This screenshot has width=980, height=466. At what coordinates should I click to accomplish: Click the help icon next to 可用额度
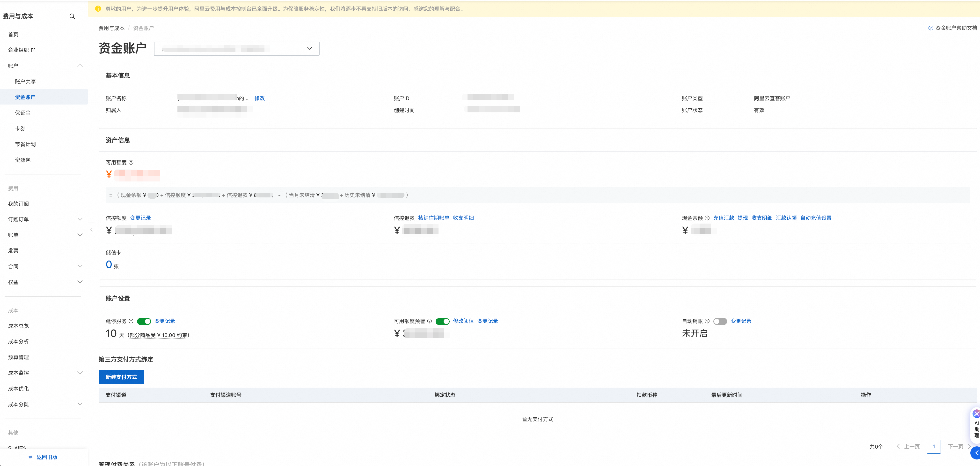click(x=131, y=163)
